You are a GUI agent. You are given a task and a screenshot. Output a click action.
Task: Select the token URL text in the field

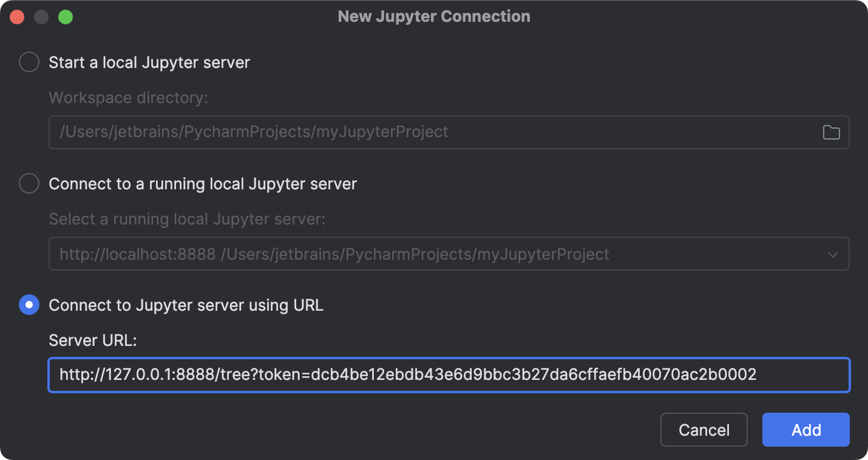coord(407,375)
